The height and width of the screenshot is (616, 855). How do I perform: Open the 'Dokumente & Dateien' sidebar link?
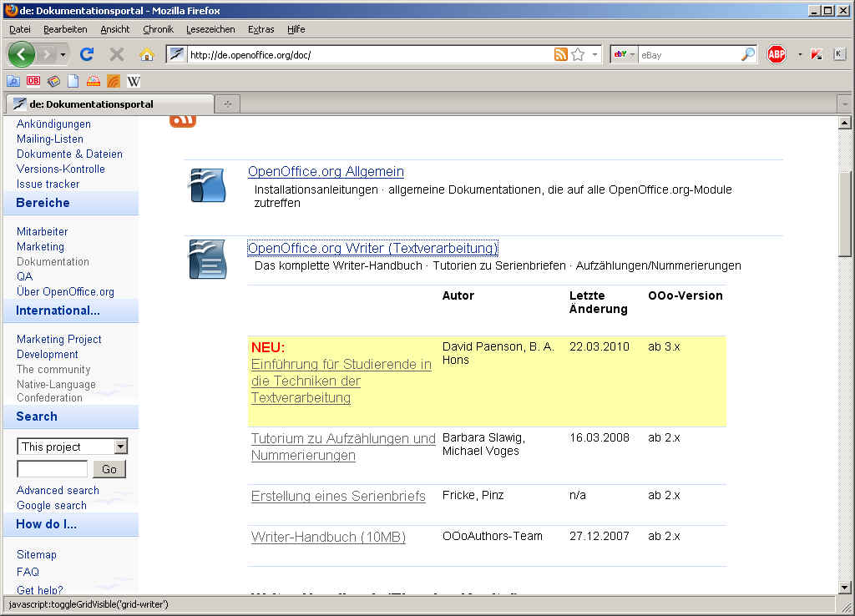tap(69, 154)
